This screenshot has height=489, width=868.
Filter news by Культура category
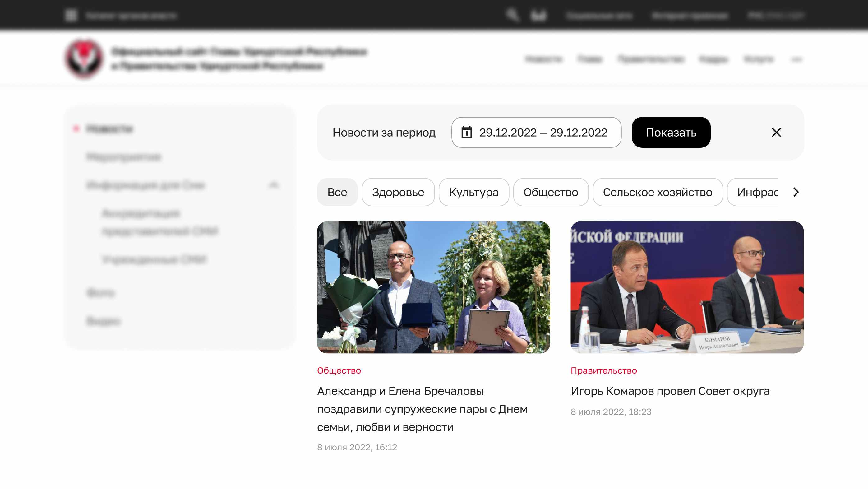coord(473,192)
